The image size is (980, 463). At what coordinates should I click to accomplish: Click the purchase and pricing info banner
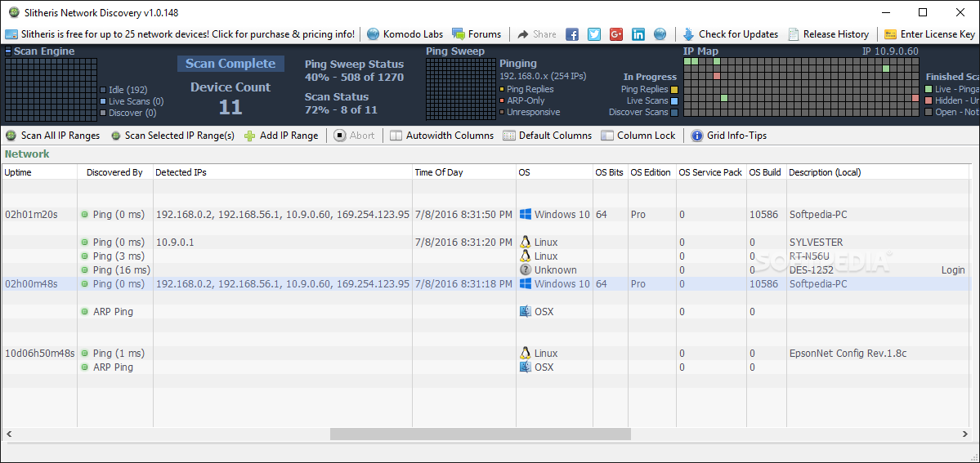pyautogui.click(x=180, y=34)
